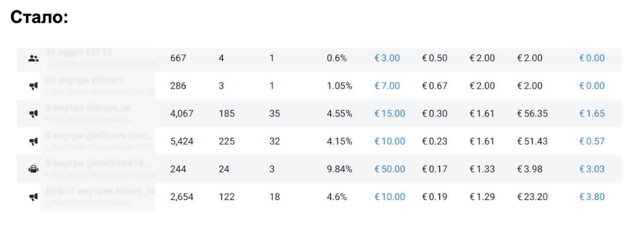The width and height of the screenshot is (644, 225).
Task: Click the bot icon in the 244-views row
Action: point(33,169)
